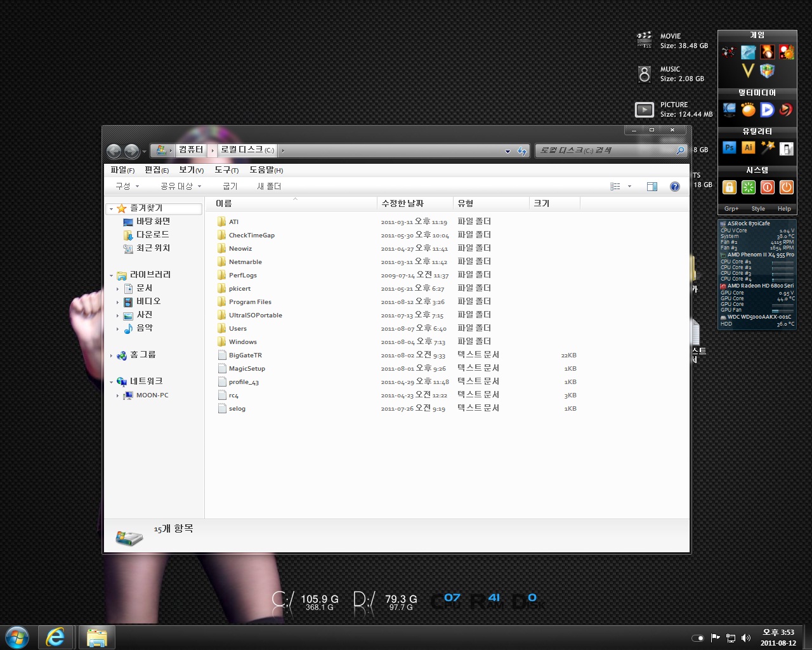Launch the spaceship game icon
The image size is (812, 650).
(729, 52)
